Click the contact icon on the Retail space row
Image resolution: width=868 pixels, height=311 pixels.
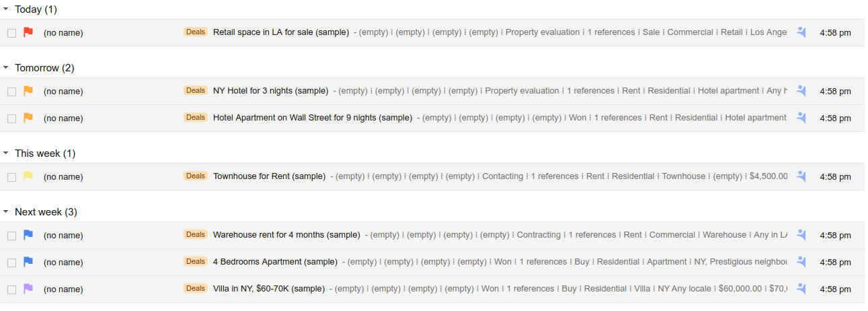coord(801,32)
